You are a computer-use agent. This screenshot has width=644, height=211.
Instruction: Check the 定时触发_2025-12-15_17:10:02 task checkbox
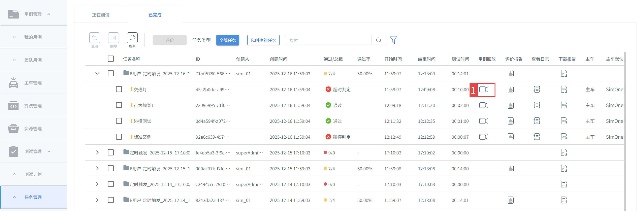[111, 153]
